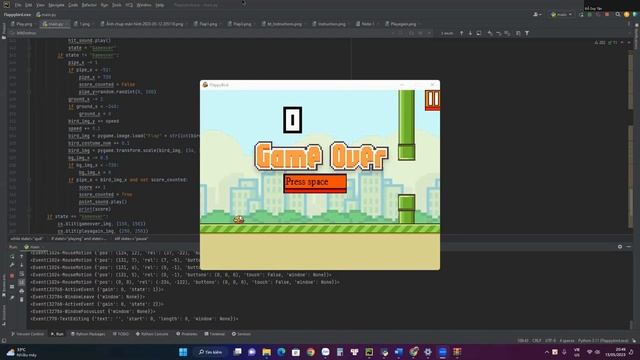Open the Windows Start menu

183,352
